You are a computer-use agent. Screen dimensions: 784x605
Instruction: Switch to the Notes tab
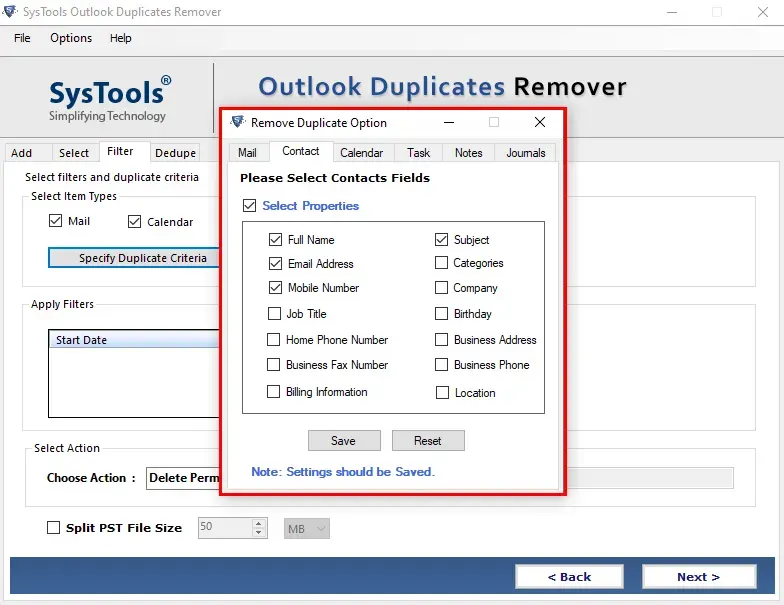click(x=468, y=152)
